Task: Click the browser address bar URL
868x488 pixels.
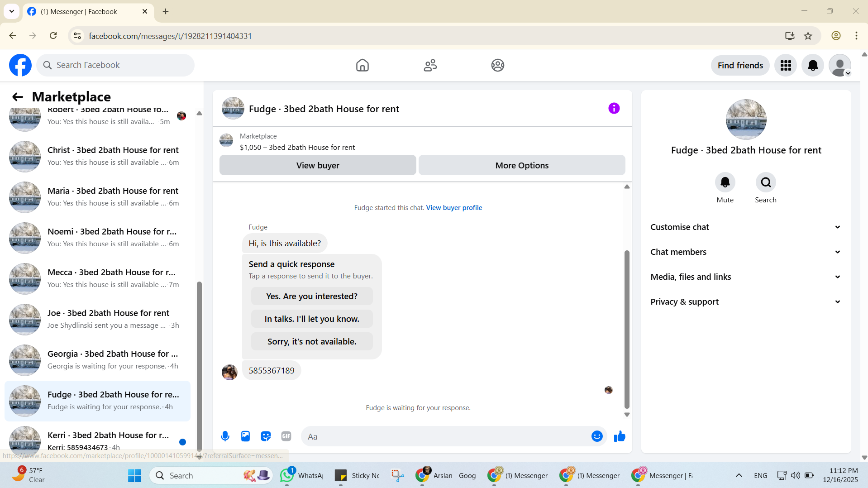Action: (170, 36)
